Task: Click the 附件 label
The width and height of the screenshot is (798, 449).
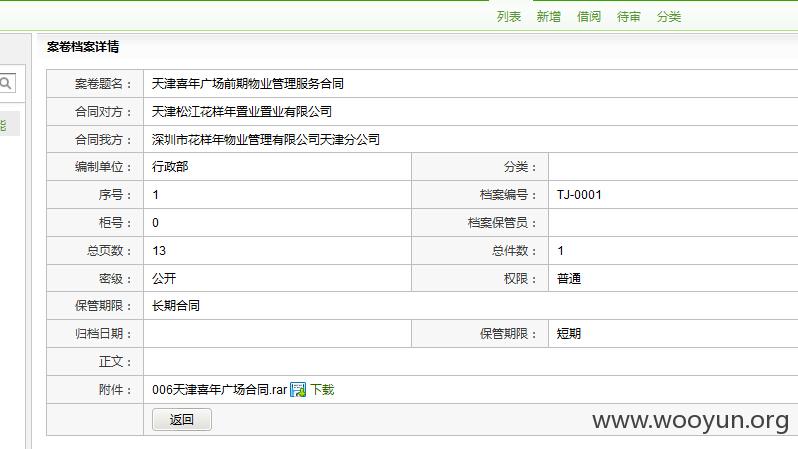Action: (115, 389)
